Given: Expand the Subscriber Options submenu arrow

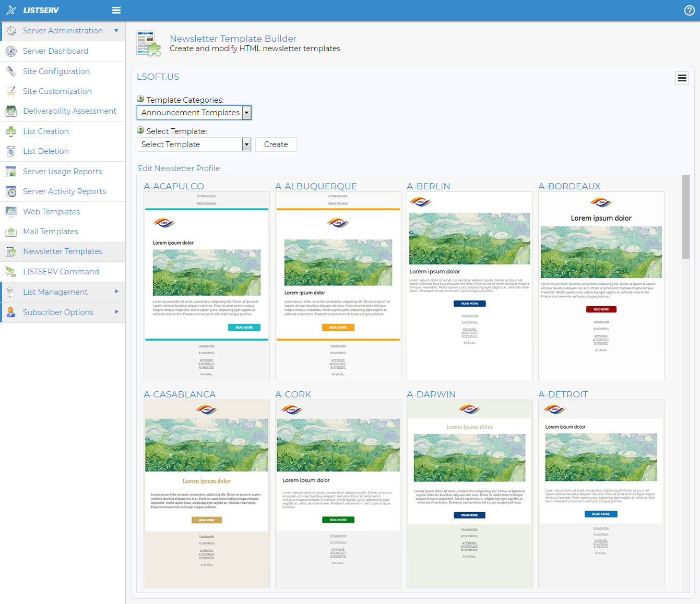Looking at the screenshot, I should click(116, 312).
